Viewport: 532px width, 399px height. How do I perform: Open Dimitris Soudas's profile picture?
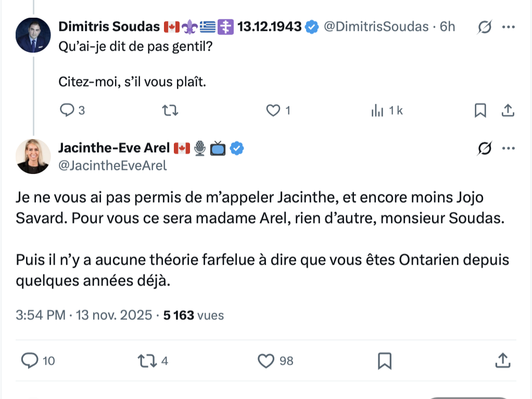coord(33,35)
